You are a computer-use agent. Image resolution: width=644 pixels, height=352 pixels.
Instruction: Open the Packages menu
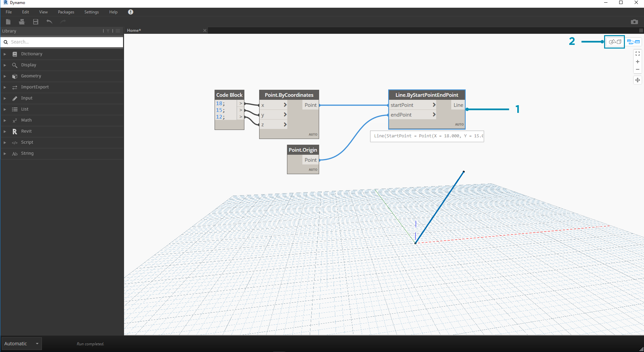click(x=66, y=12)
